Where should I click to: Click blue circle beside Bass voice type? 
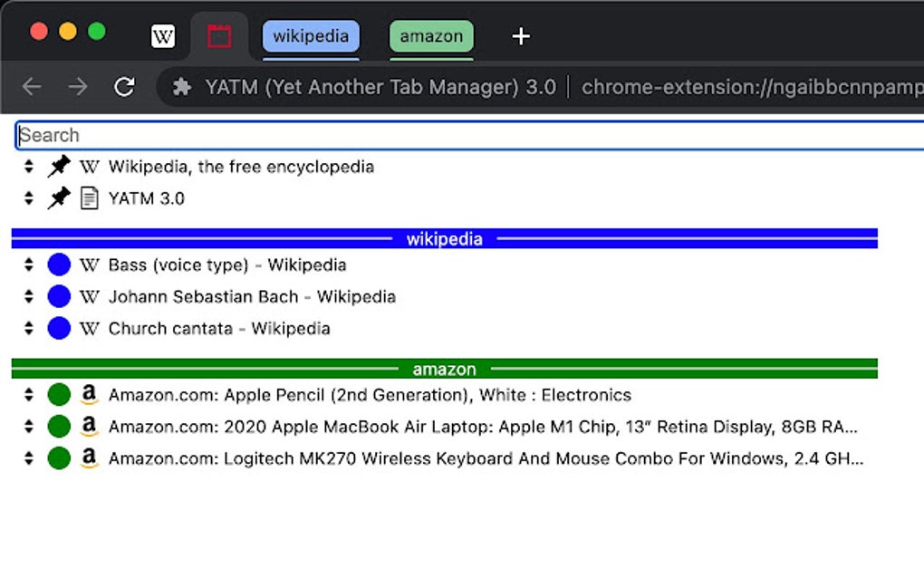point(59,265)
